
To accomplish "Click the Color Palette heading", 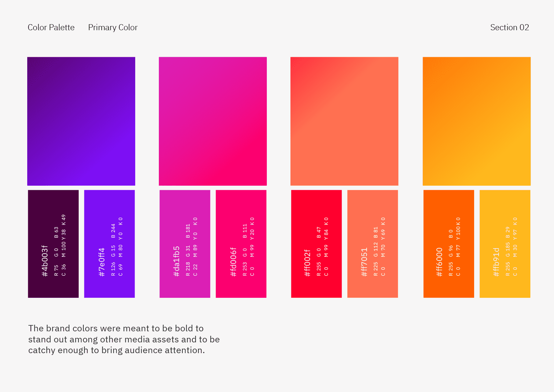I will click(51, 27).
